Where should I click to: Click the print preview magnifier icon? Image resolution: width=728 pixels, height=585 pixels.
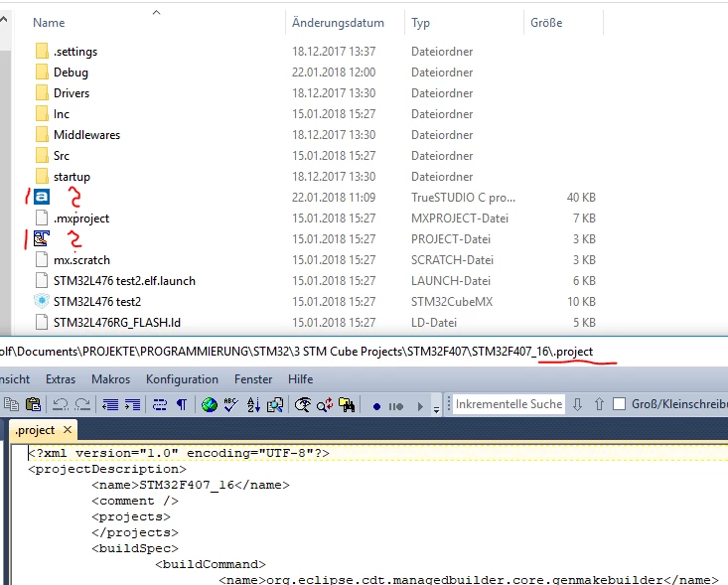pos(275,405)
